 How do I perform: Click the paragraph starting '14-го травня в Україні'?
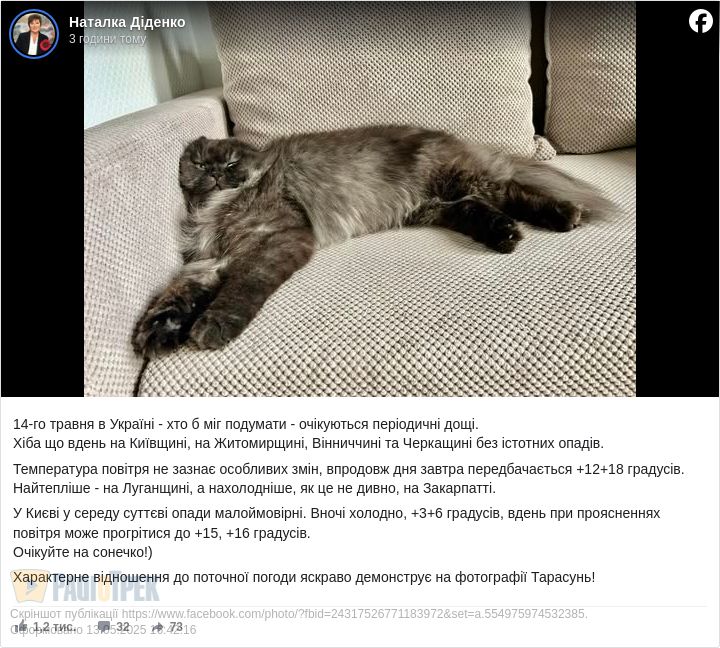click(308, 434)
